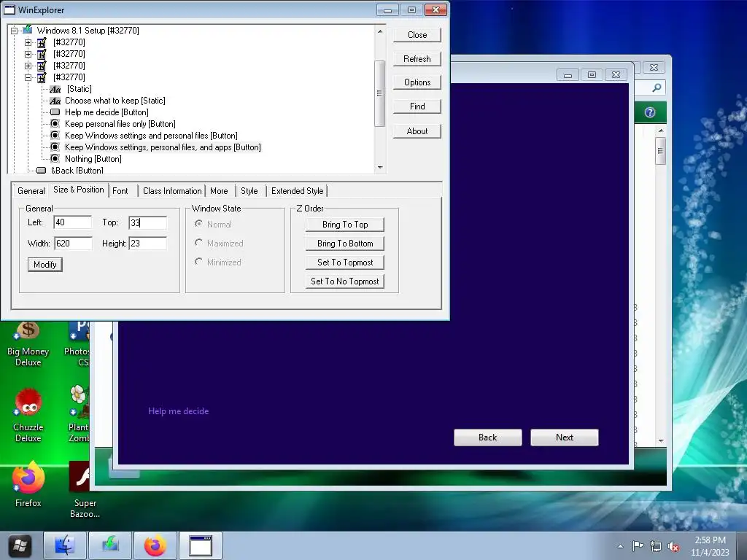Switch to the Font tab
This screenshot has height=560, width=747.
(x=120, y=191)
